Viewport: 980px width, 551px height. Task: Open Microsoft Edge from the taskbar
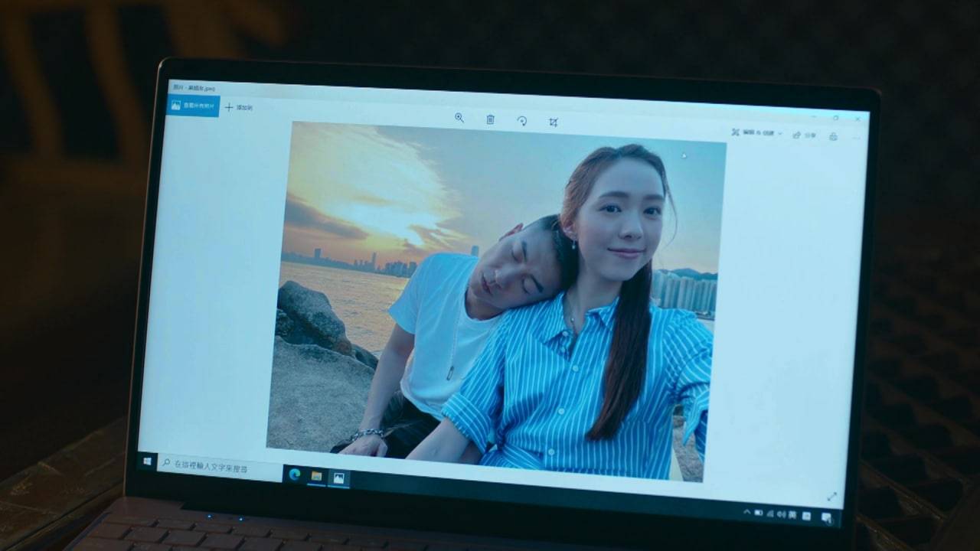click(x=294, y=474)
